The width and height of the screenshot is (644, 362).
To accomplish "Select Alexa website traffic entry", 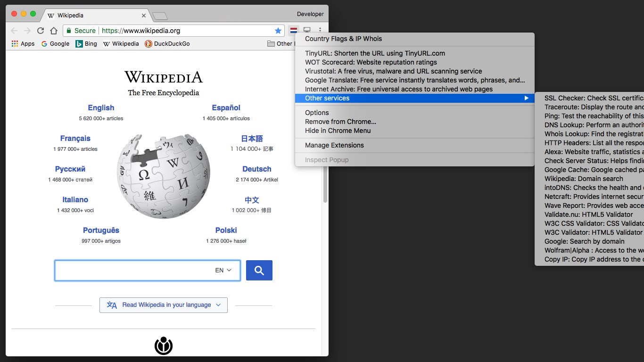I will pos(589,152).
